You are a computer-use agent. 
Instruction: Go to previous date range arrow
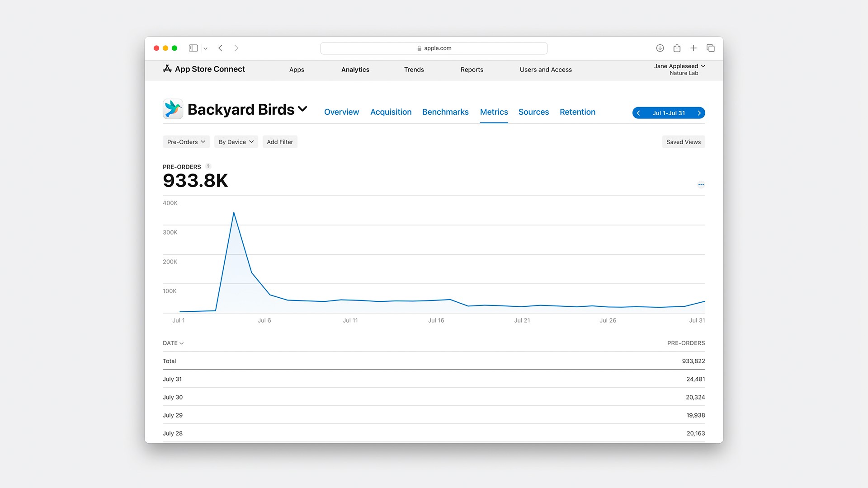[638, 113]
